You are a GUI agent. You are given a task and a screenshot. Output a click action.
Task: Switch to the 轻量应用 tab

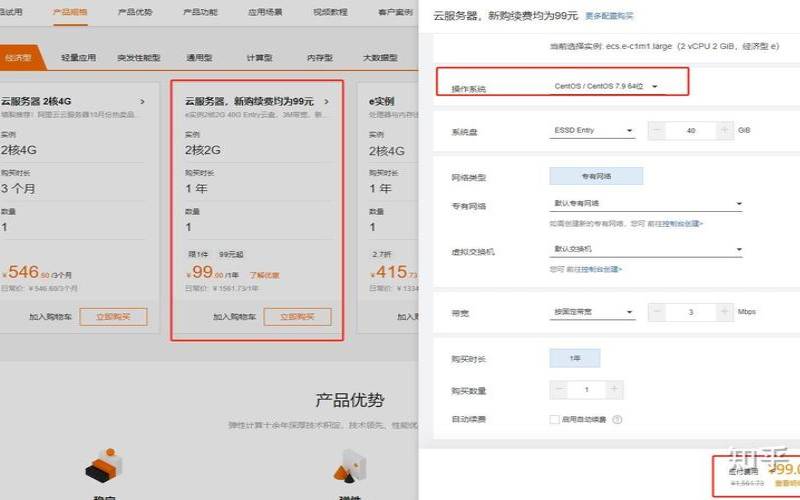[x=78, y=58]
